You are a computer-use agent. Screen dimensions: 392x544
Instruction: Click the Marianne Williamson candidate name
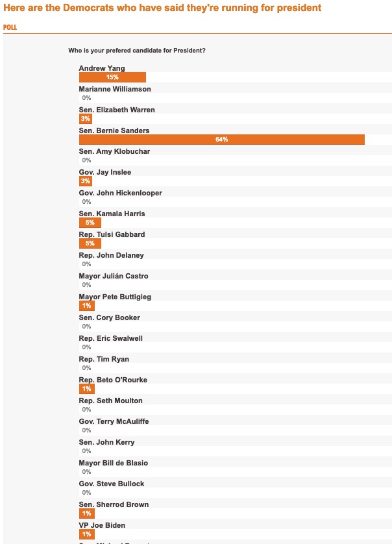(115, 89)
